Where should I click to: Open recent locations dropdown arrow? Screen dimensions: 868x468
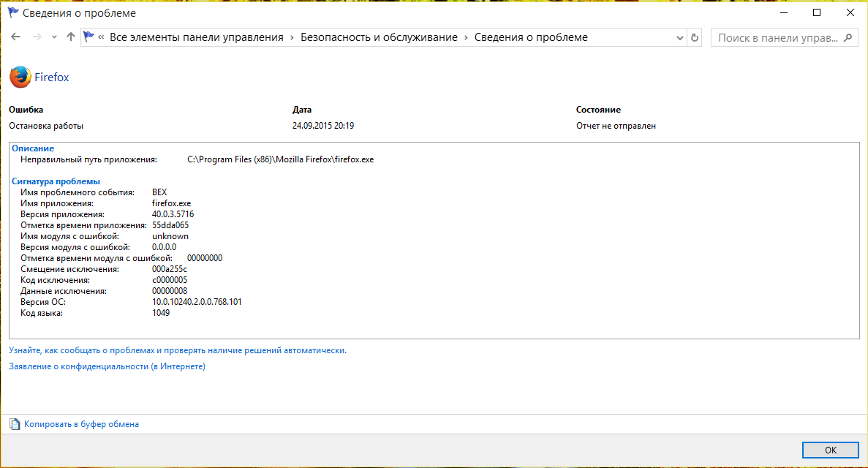(54, 38)
